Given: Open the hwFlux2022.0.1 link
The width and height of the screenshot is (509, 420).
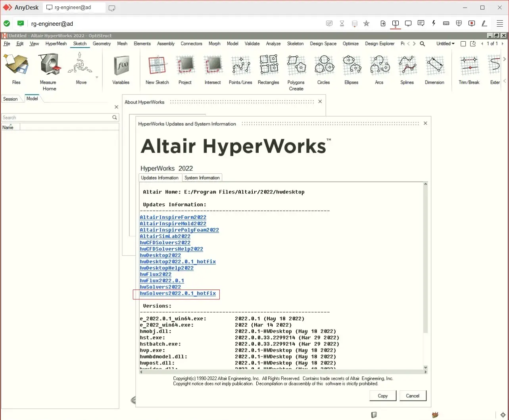Looking at the screenshot, I should tap(162, 281).
